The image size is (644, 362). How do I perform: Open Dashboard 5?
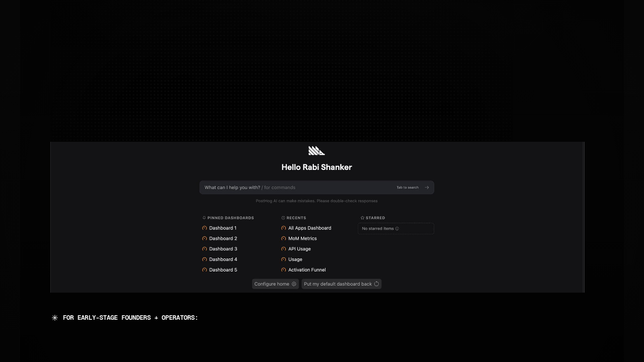tap(223, 270)
